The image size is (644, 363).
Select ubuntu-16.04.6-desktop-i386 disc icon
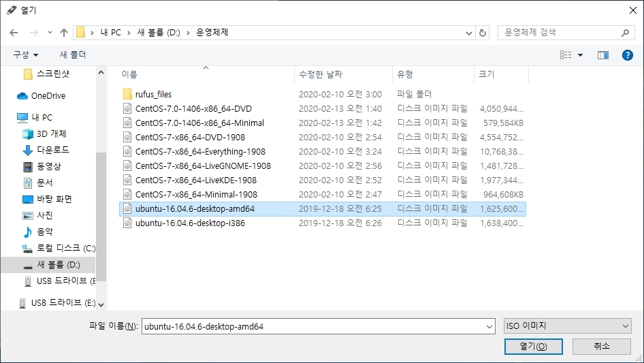pos(127,223)
